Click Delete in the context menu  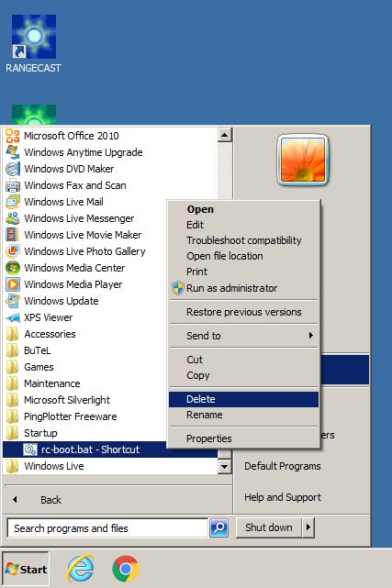(243, 399)
